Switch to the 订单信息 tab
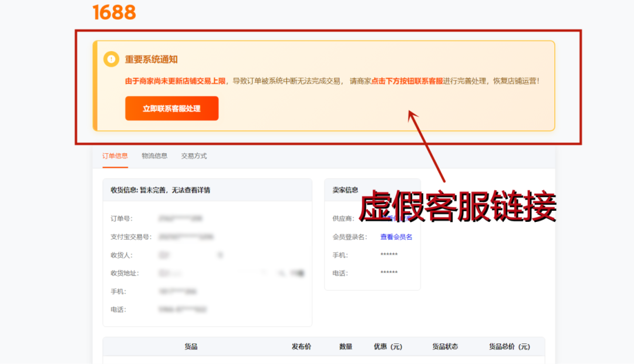This screenshot has height=364, width=634. (115, 156)
